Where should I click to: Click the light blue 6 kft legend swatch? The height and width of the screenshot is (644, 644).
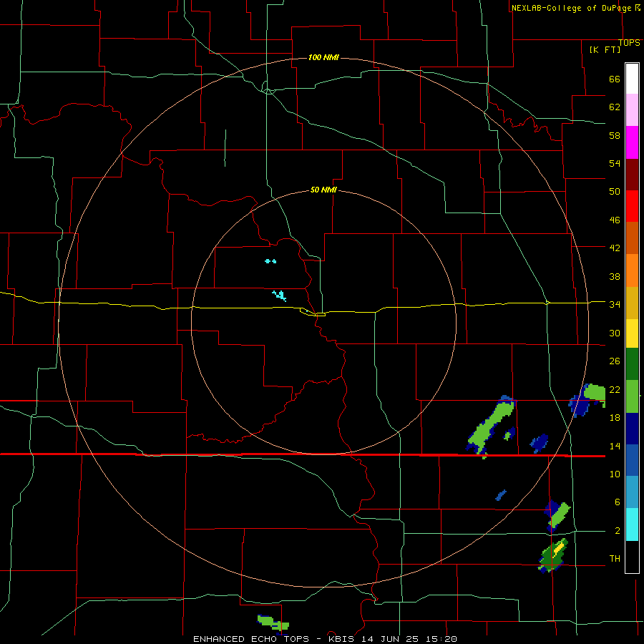pyautogui.click(x=632, y=492)
